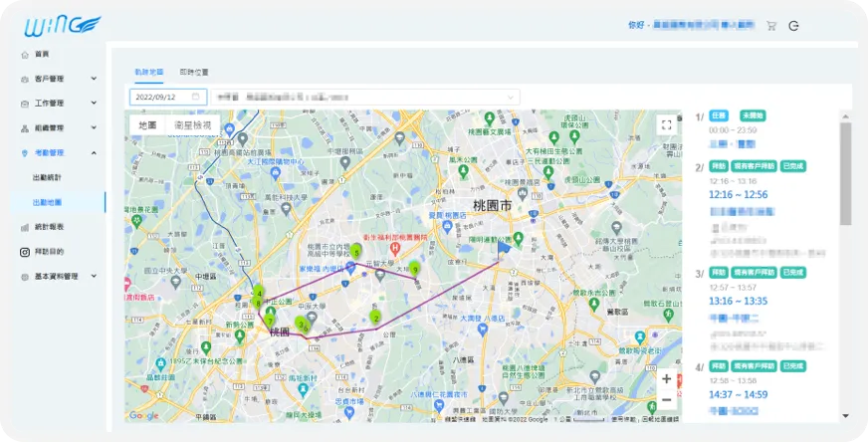Open 首頁 in the sidebar
The image size is (868, 442).
[x=42, y=55]
